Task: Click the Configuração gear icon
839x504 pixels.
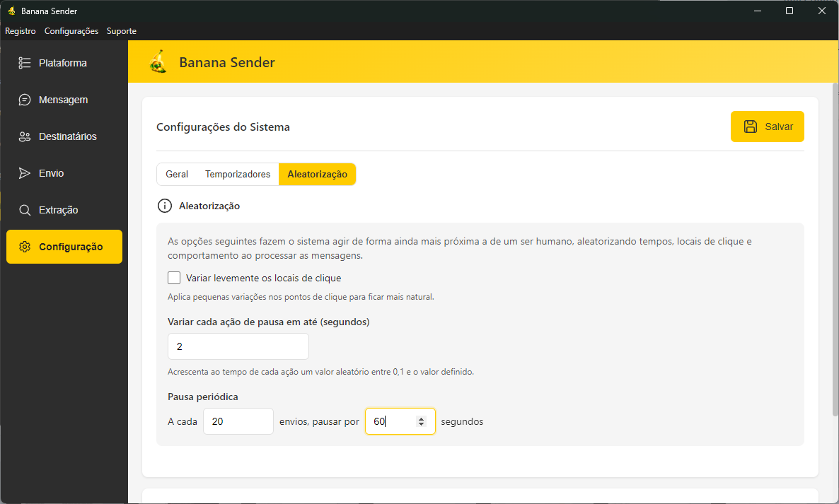Action: [25, 247]
